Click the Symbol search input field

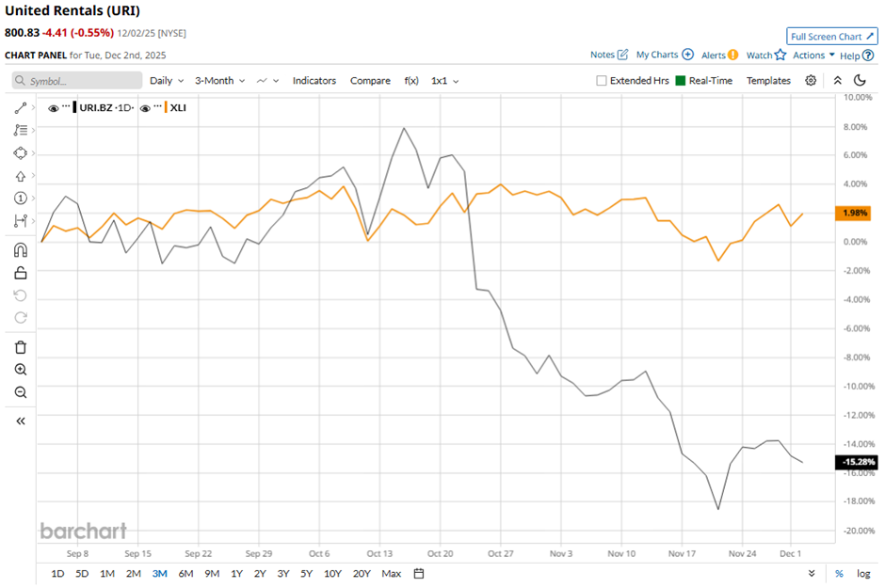pyautogui.click(x=77, y=81)
